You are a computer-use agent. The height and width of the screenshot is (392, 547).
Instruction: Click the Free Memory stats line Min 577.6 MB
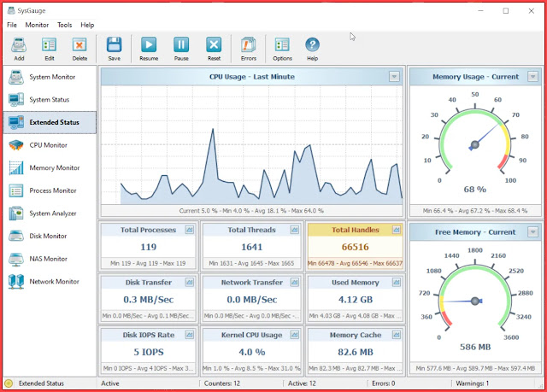475,368
